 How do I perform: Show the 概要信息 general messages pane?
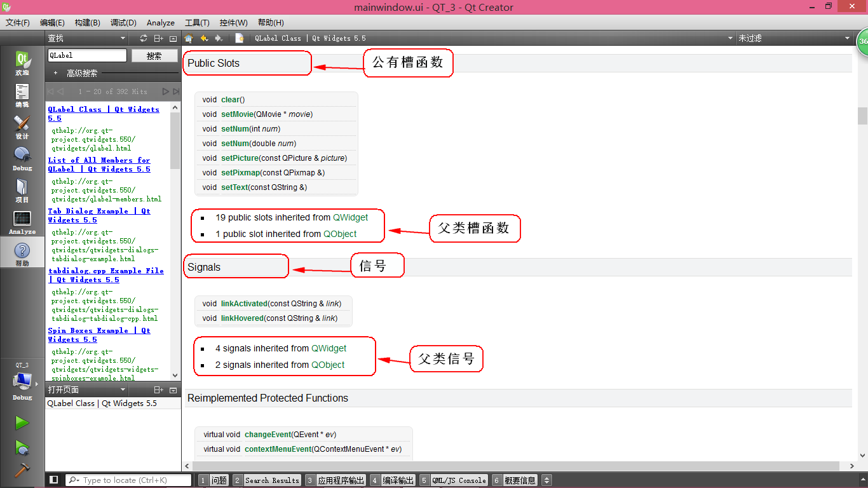point(515,480)
